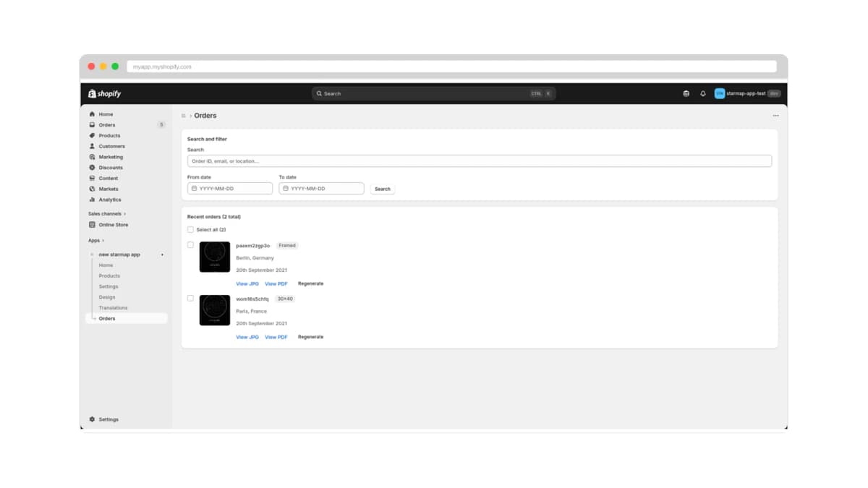868x488 pixels.
Task: Click order ID wom16s5chfq
Action: point(252,299)
